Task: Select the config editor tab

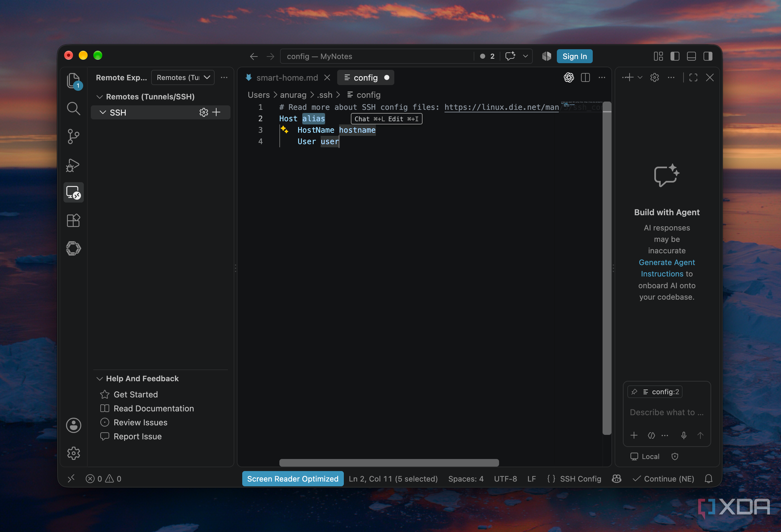Action: point(366,78)
